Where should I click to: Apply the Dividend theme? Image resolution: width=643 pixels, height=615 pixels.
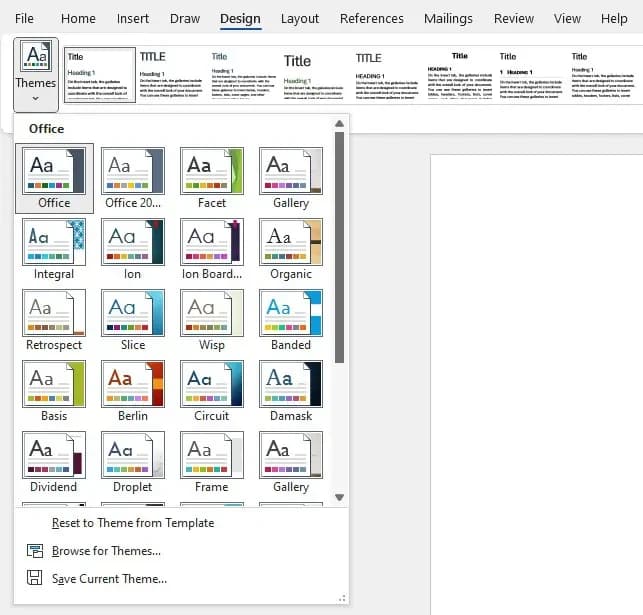54,462
